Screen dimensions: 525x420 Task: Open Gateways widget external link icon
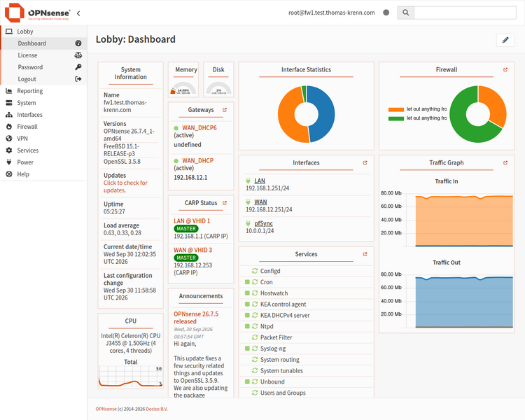tap(225, 110)
